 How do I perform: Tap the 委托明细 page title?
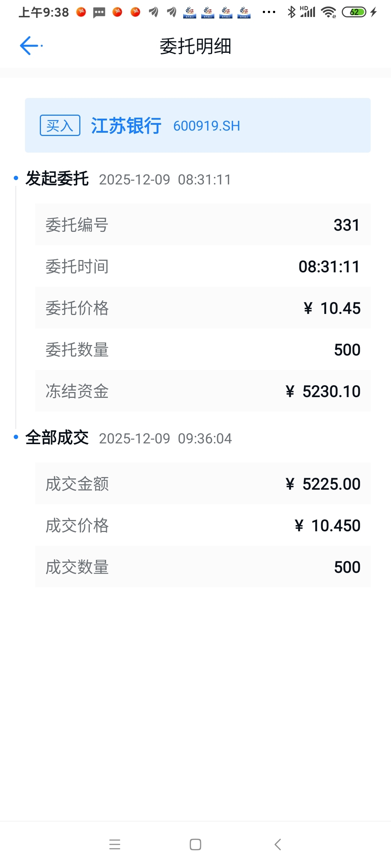click(195, 46)
